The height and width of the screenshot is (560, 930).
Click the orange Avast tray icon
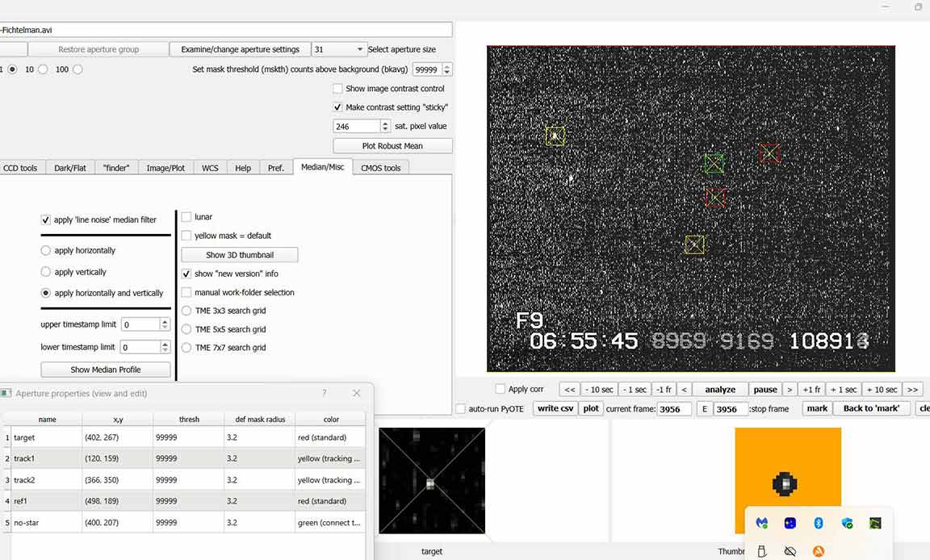click(x=819, y=551)
